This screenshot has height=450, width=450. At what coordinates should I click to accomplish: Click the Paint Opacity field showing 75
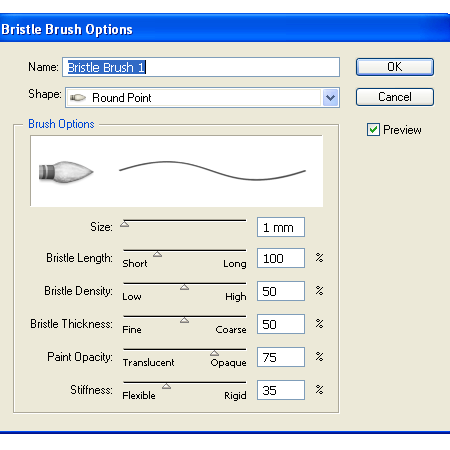point(281,357)
